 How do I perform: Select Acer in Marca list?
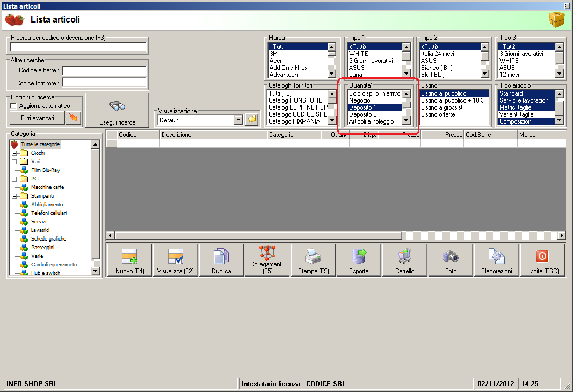(x=275, y=61)
